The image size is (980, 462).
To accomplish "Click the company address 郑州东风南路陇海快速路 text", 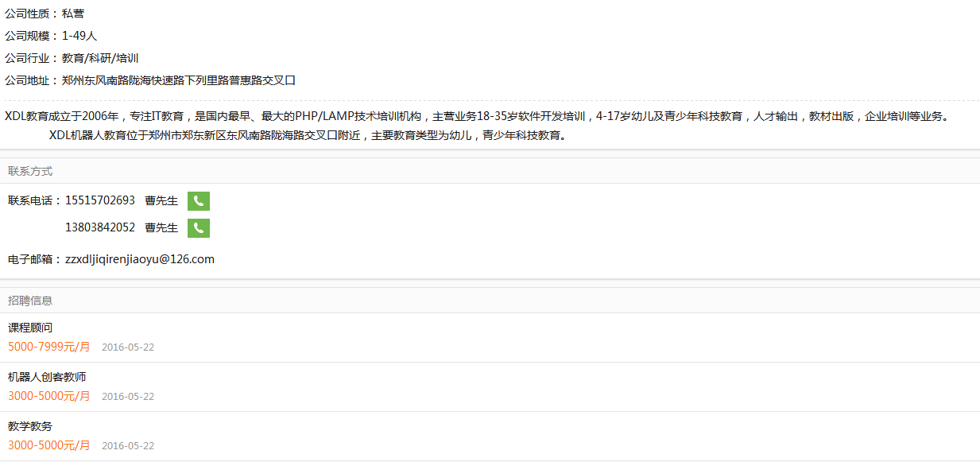I will [179, 80].
